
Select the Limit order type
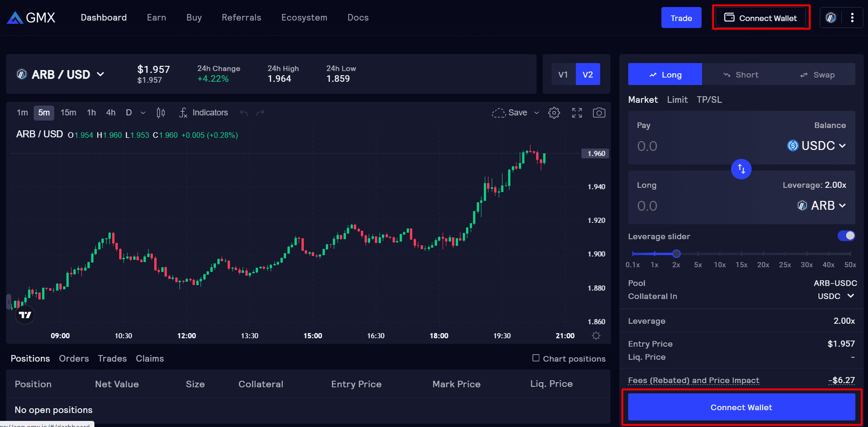[x=677, y=100]
